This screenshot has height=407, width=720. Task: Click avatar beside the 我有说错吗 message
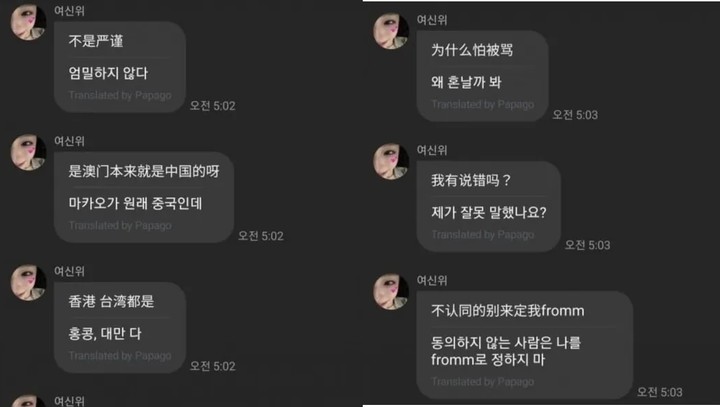tap(391, 161)
